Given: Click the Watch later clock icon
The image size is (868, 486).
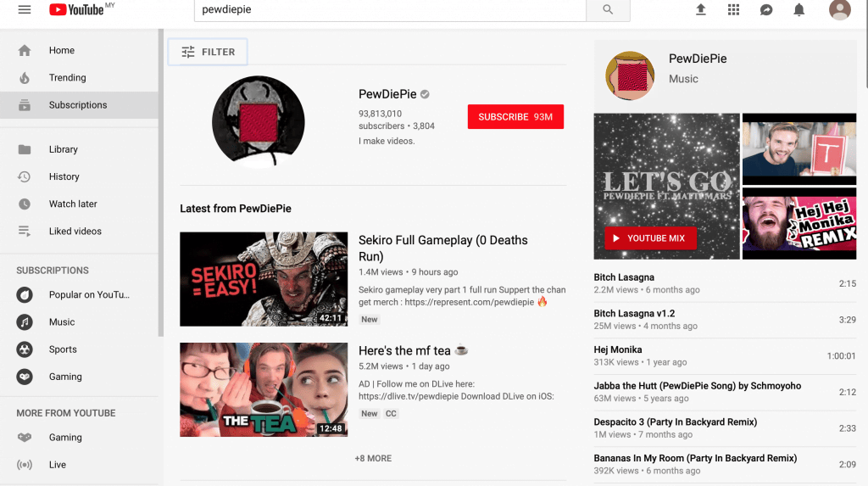Looking at the screenshot, I should 25,204.
